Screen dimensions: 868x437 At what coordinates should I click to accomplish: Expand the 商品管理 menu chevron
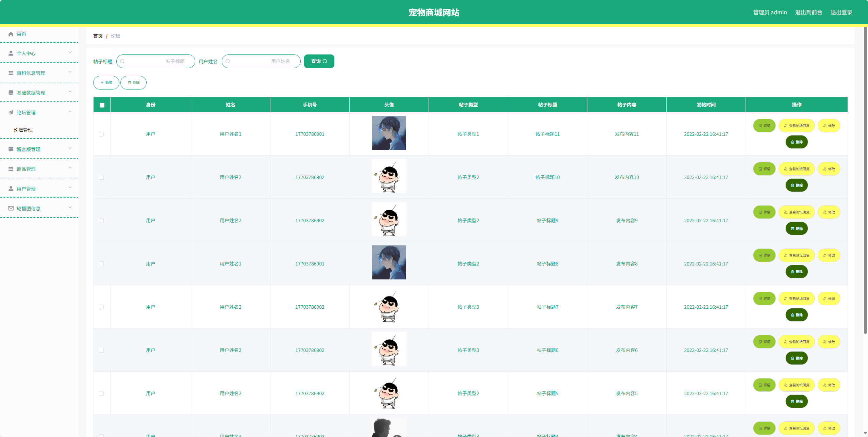(x=70, y=168)
